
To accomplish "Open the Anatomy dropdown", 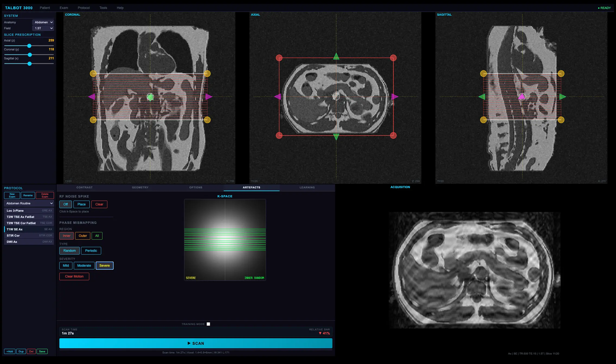I will pos(43,22).
